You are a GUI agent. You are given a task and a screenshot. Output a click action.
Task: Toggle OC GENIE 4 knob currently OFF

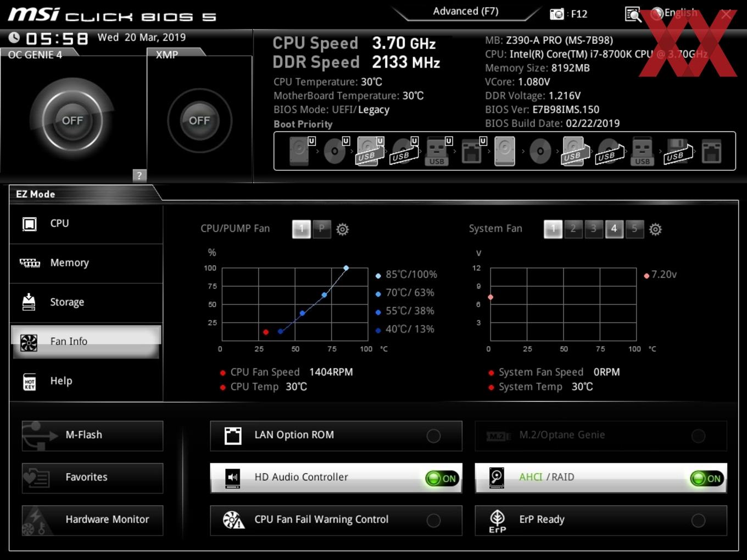pyautogui.click(x=72, y=120)
